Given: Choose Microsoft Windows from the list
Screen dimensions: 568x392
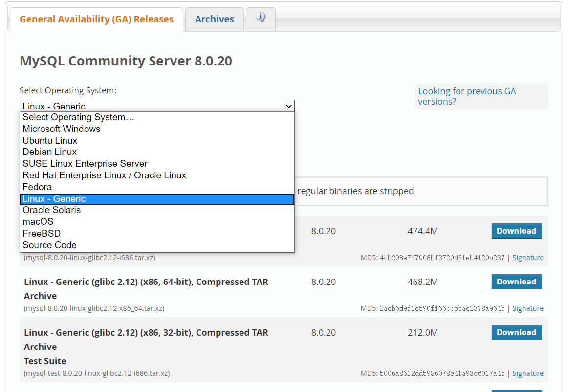Looking at the screenshot, I should [x=62, y=129].
